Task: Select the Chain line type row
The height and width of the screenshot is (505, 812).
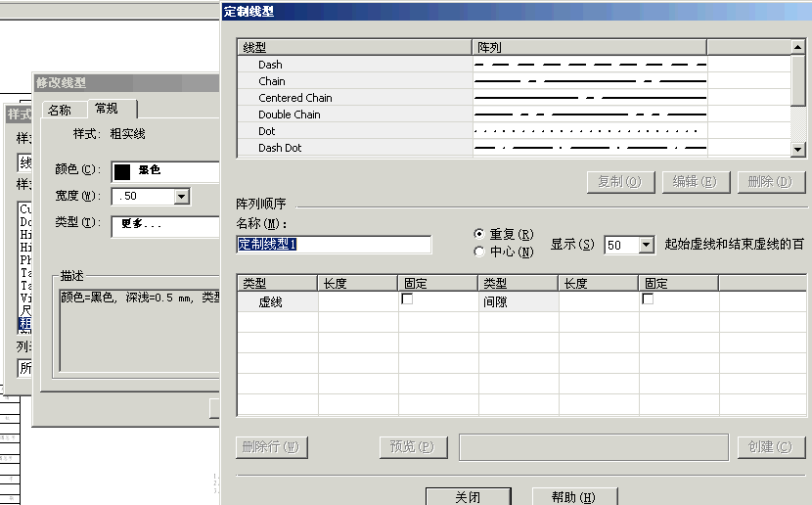Action: click(355, 81)
